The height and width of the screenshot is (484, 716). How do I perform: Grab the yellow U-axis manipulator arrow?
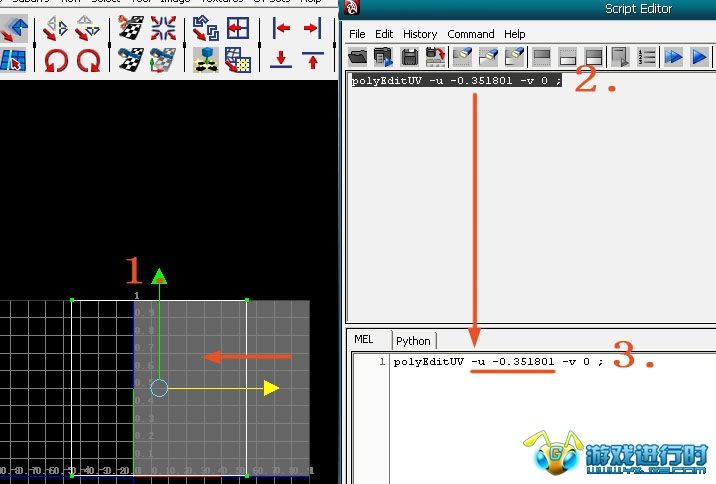click(271, 389)
